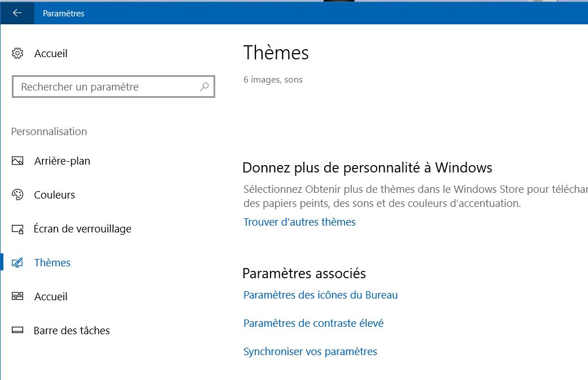The image size is (588, 380).
Task: Click the Arrière-plan picture icon
Action: pos(18,161)
